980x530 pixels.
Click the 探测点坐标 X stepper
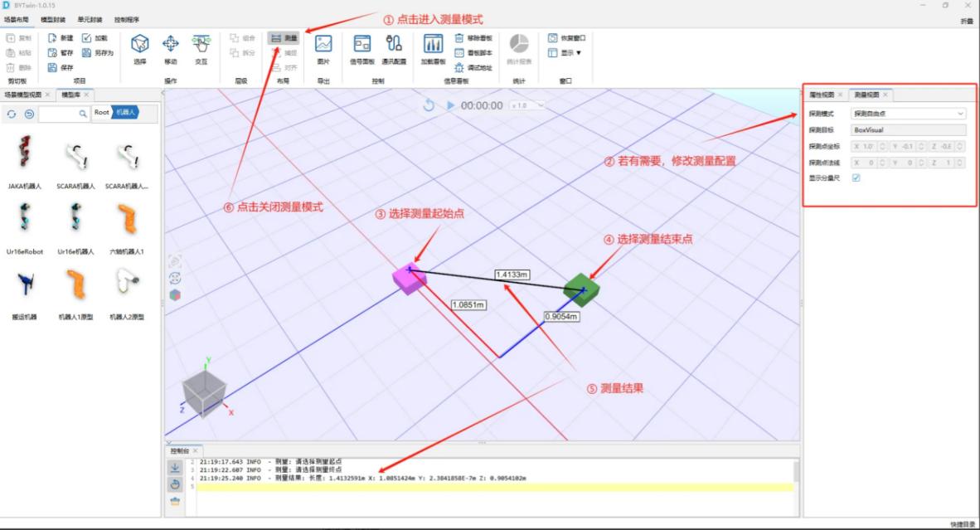(882, 146)
